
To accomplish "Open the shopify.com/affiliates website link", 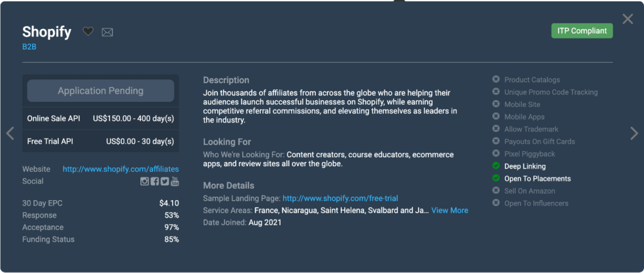I will [x=121, y=169].
